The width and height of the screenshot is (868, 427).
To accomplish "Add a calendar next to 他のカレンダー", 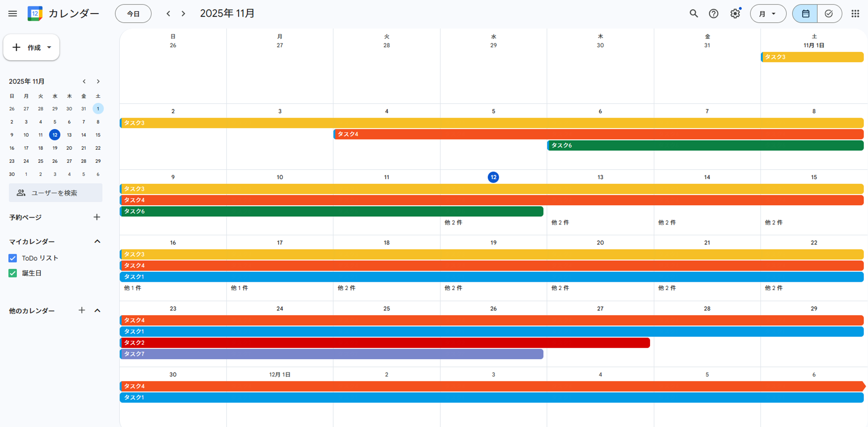I will pyautogui.click(x=82, y=310).
